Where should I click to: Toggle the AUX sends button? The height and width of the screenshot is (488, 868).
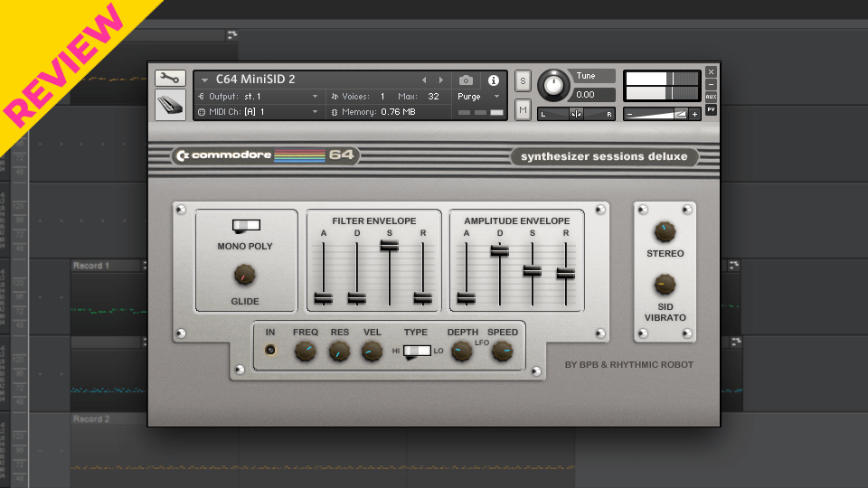click(712, 97)
